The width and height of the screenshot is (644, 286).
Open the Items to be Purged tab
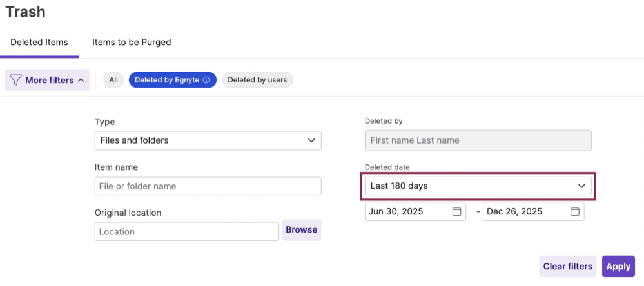[x=132, y=43]
